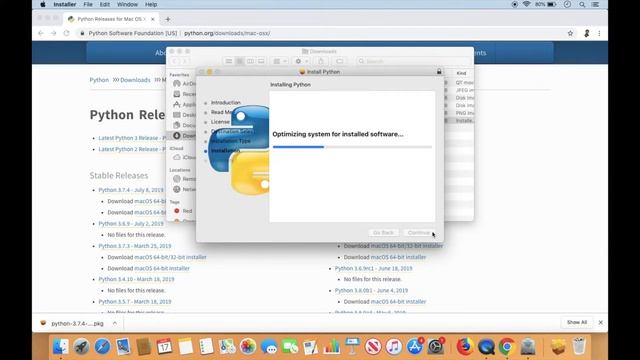Open System Preferences in Dock
The image size is (640, 360).
(x=436, y=347)
